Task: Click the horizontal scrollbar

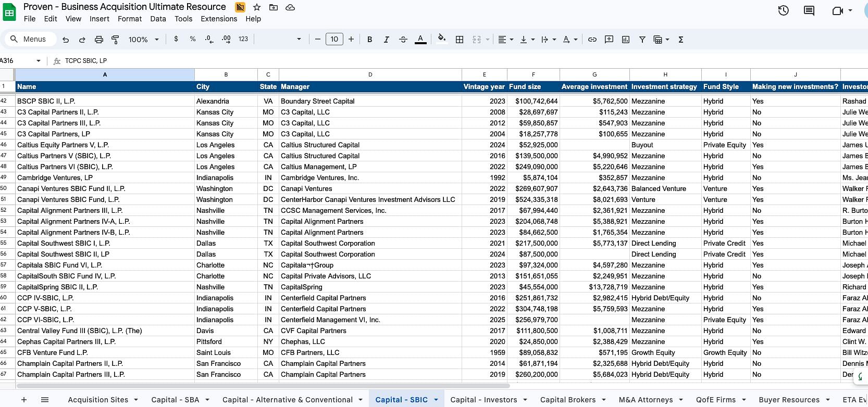Action: [263, 386]
